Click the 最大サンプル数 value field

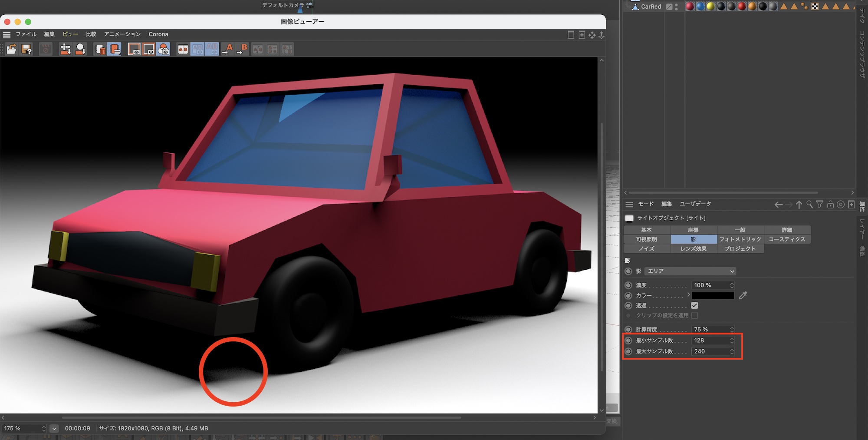(710, 351)
